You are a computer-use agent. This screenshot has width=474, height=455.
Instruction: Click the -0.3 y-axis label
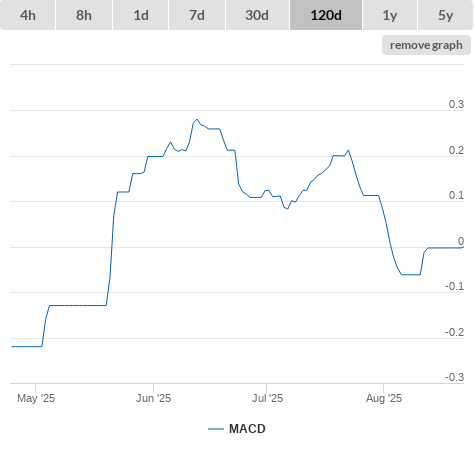point(454,377)
